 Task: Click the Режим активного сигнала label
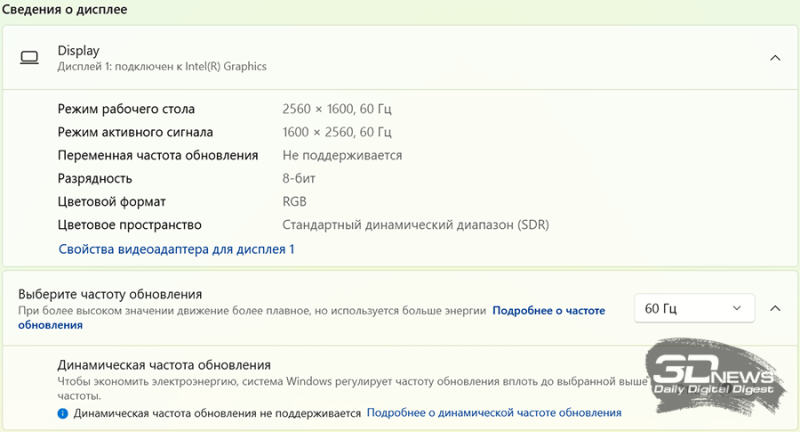pyautogui.click(x=135, y=132)
